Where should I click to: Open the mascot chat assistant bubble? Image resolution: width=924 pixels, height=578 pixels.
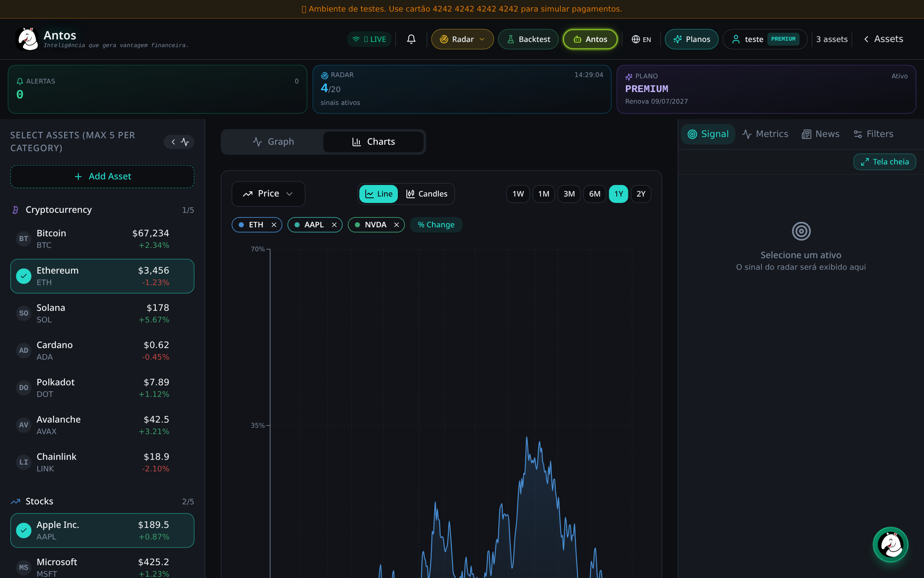coord(891,545)
